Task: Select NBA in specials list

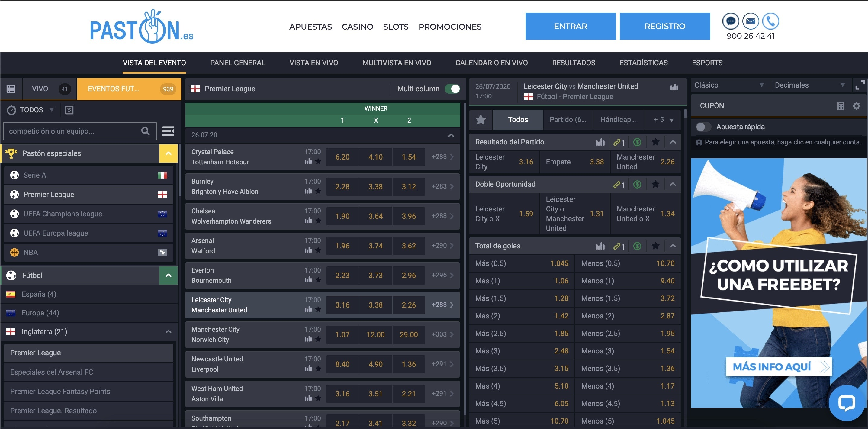Action: coord(88,253)
